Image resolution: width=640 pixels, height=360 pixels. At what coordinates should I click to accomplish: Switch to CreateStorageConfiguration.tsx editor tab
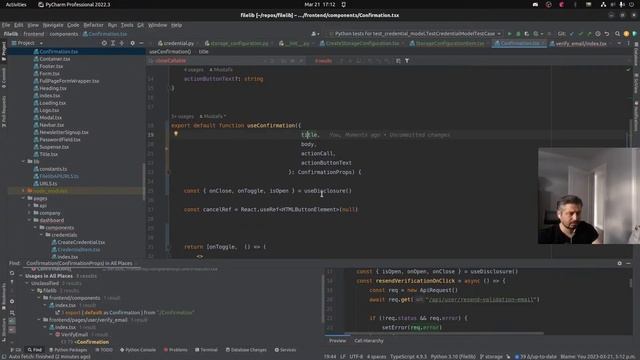[360, 43]
